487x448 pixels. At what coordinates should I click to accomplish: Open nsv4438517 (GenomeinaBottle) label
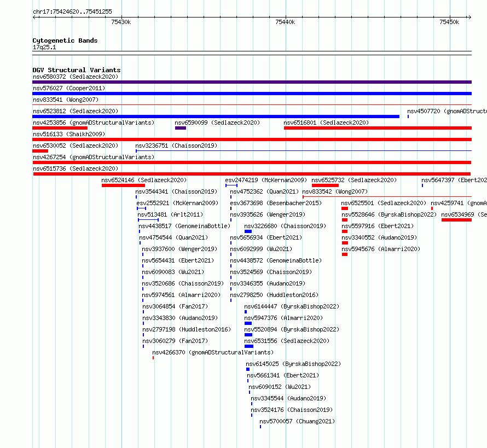click(184, 226)
